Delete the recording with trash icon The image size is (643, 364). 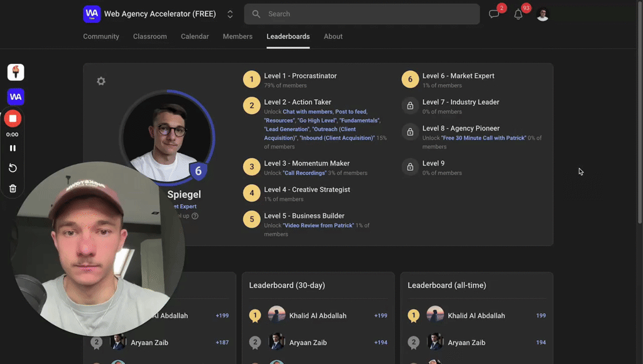[x=13, y=188]
